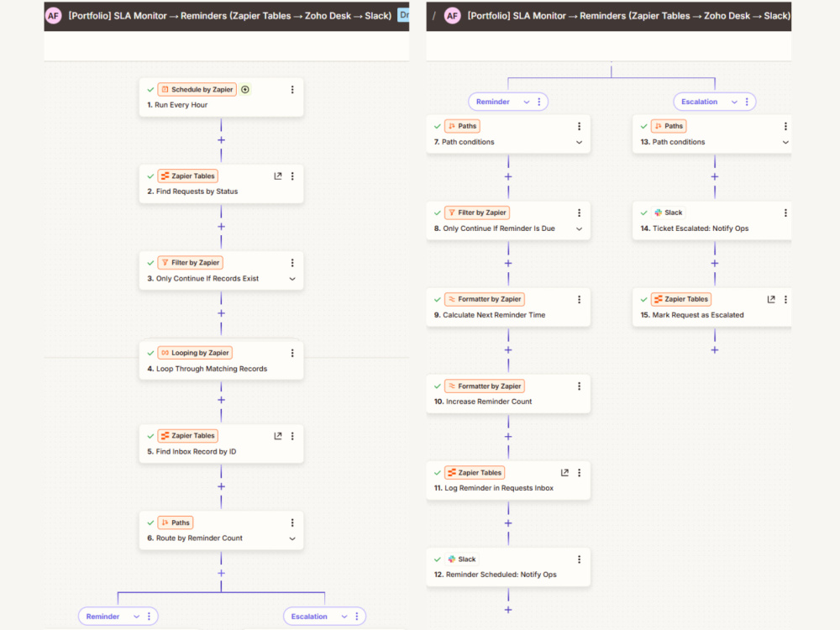Select Slack badge on step 12
Image resolution: width=840 pixels, height=630 pixels.
[x=462, y=559]
